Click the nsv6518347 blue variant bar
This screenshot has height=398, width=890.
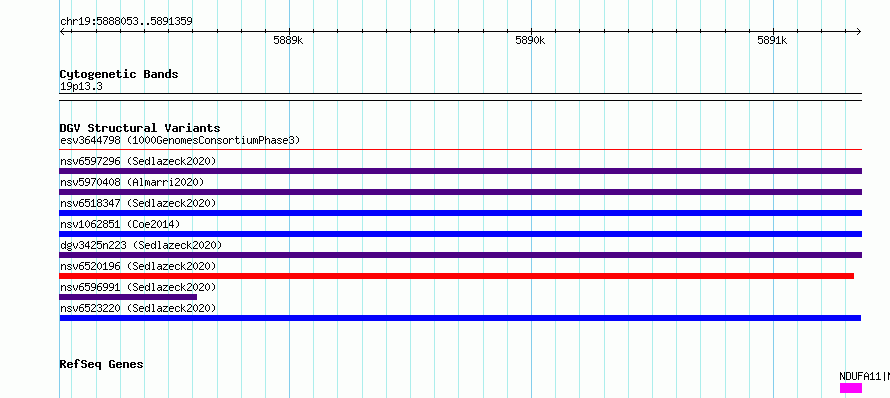460,213
